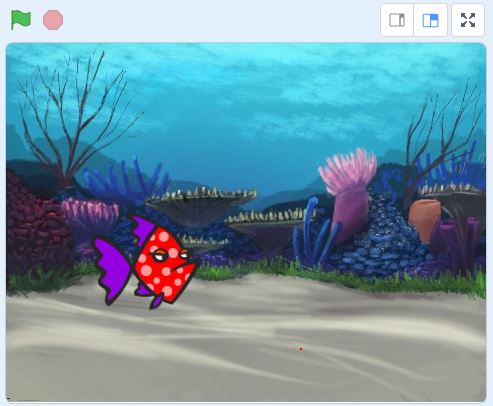493x406 pixels.
Task: Switch to large stage layout
Action: point(430,20)
